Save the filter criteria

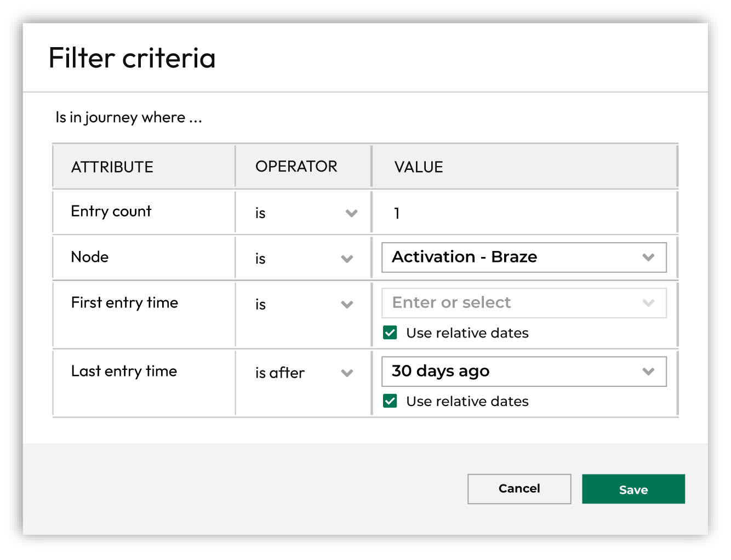click(x=633, y=489)
